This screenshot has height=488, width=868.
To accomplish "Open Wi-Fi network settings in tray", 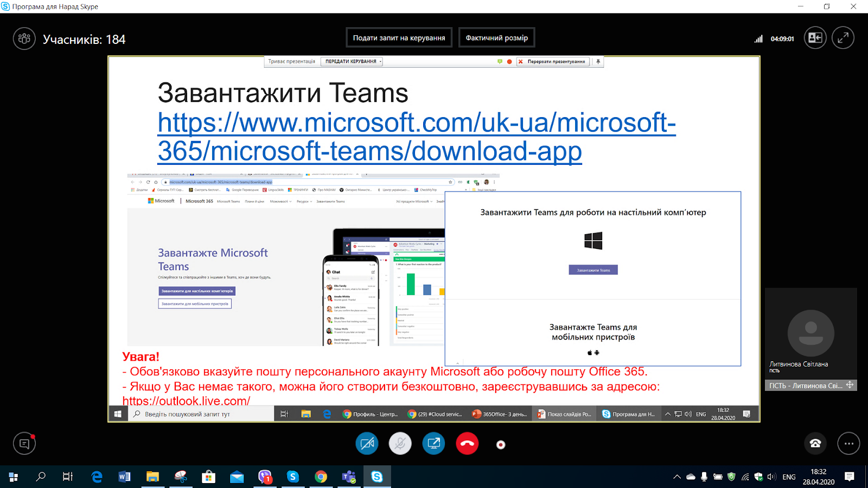I will click(745, 477).
